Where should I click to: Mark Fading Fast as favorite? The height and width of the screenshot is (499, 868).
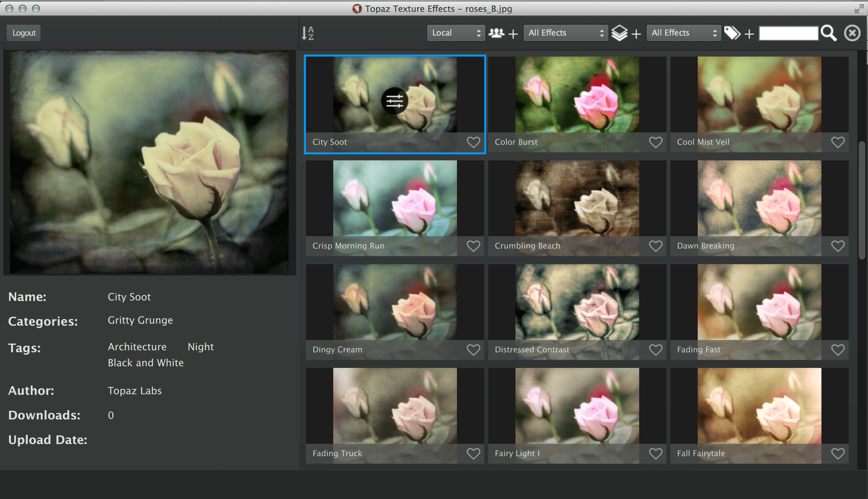click(x=837, y=350)
